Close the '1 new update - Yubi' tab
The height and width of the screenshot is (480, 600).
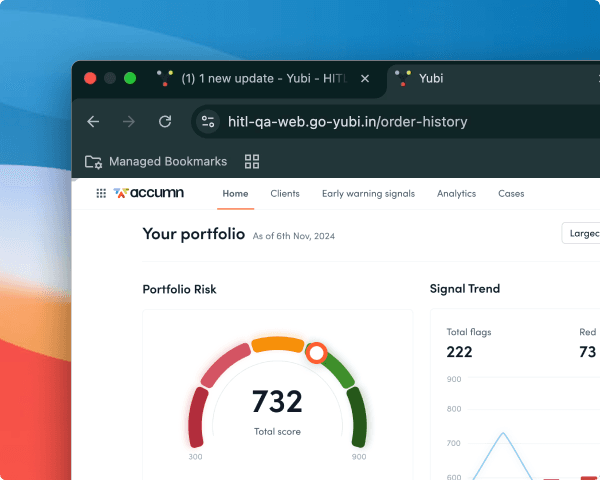click(365, 78)
